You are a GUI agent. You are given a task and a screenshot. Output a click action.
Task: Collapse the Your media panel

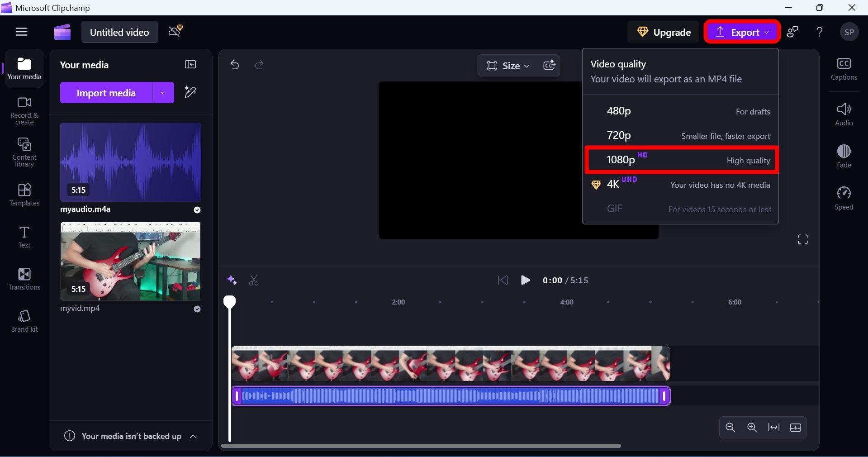click(x=190, y=65)
